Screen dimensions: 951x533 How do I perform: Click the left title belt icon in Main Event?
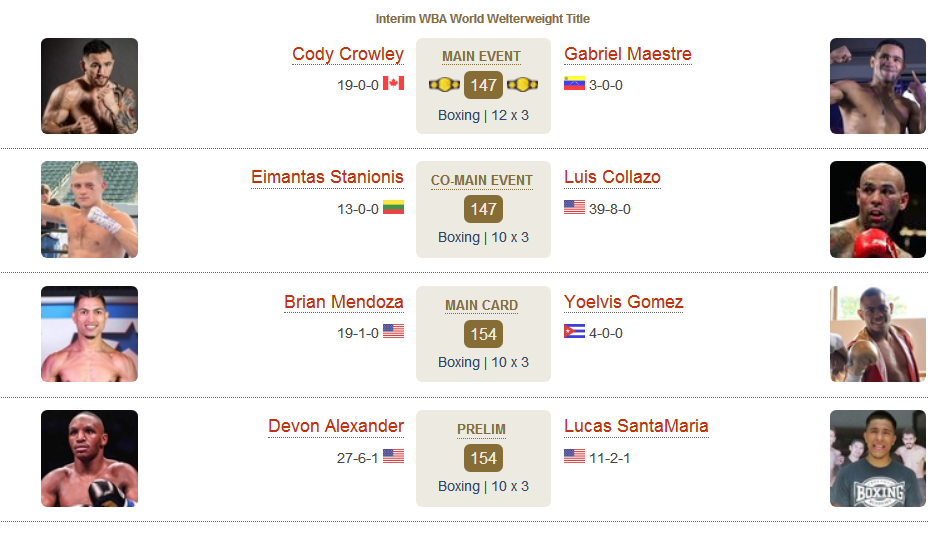pyautogui.click(x=445, y=85)
